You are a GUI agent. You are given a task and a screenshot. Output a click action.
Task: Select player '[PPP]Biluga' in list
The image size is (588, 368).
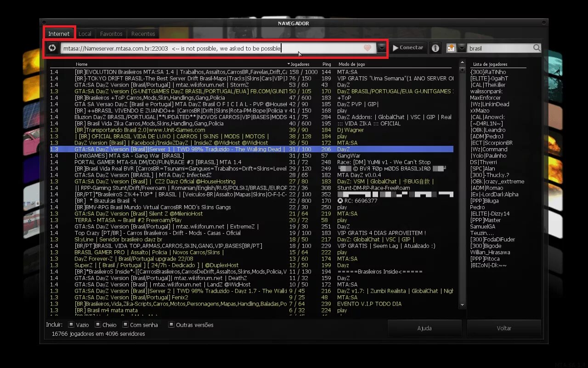pos(484,201)
